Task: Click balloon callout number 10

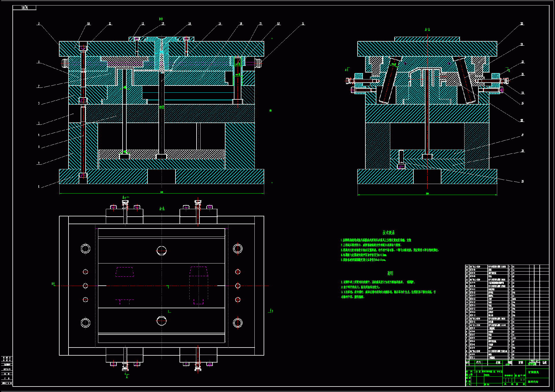Action: (88, 24)
